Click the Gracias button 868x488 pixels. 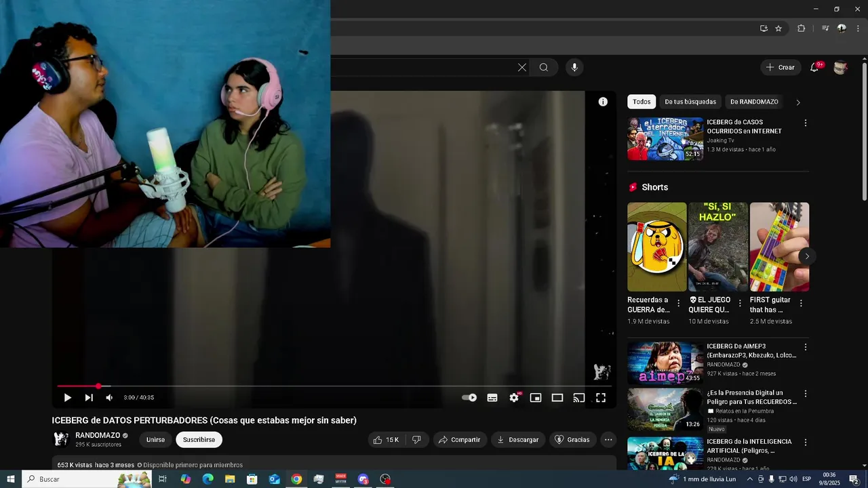point(572,440)
